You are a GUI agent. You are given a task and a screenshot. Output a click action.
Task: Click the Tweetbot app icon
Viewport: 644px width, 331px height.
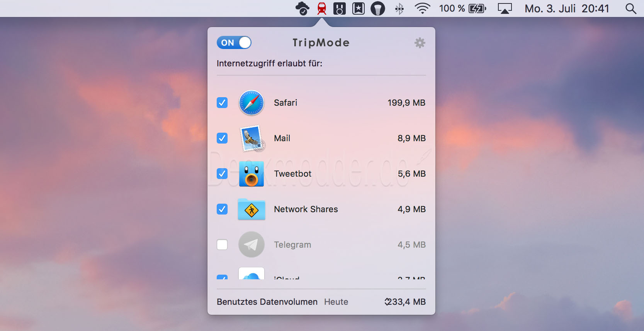pyautogui.click(x=251, y=174)
